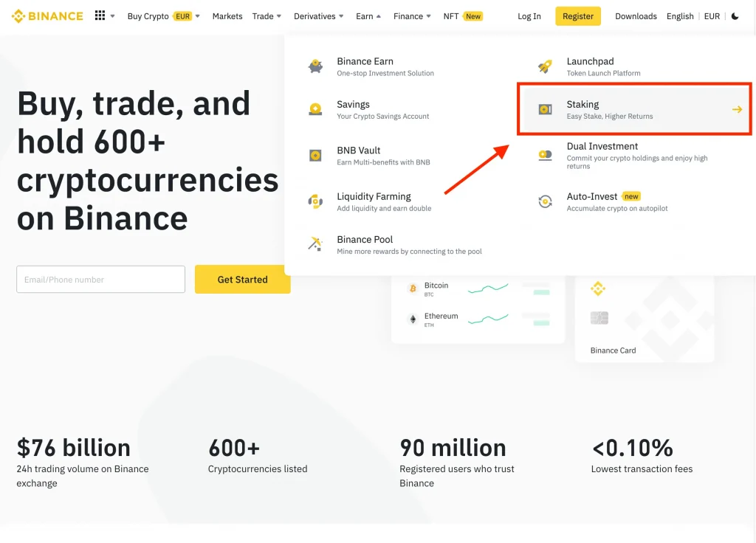Click the Launchpad rocket icon
This screenshot has height=543, width=756.
point(545,66)
